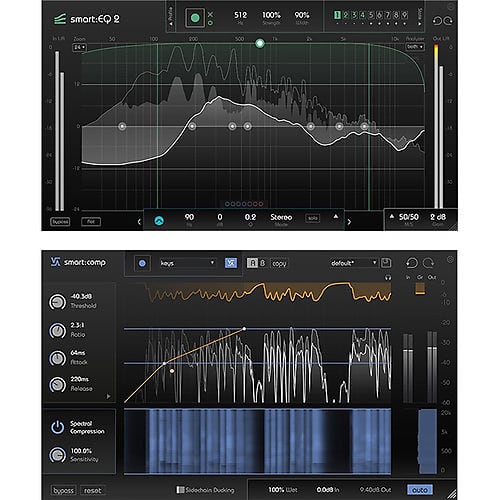Image resolution: width=500 pixels, height=500 pixels.
Task: Switch to state B in smart:comp
Action: [x=262, y=263]
